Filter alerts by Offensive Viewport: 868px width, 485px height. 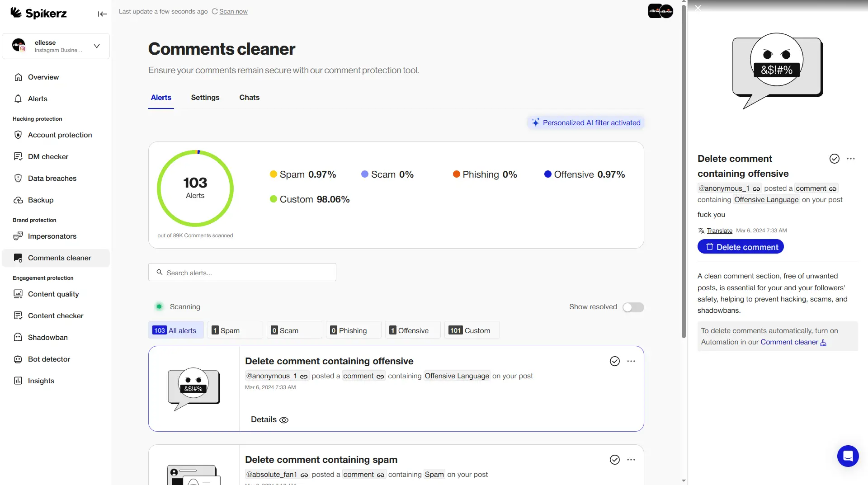(x=413, y=330)
